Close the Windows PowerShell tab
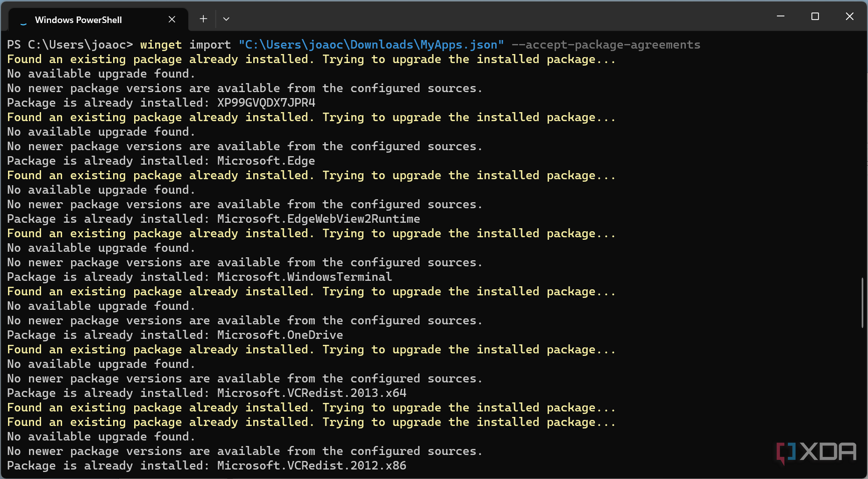 pyautogui.click(x=172, y=19)
